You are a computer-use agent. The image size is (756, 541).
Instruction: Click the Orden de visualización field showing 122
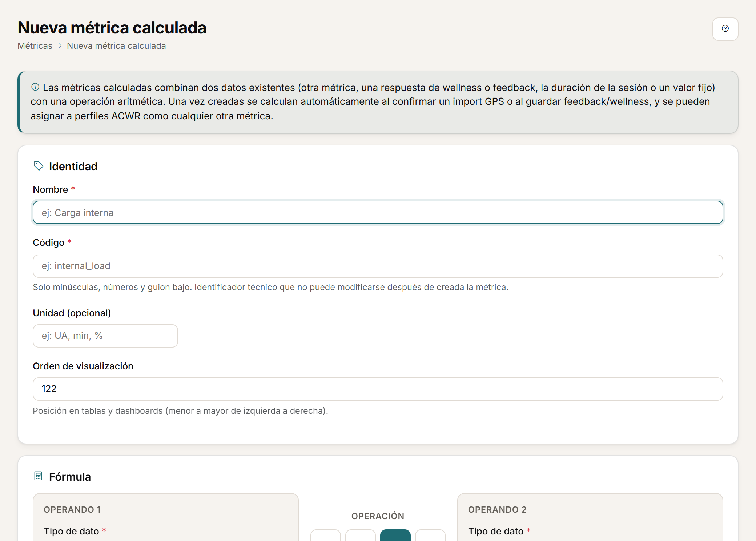point(378,389)
